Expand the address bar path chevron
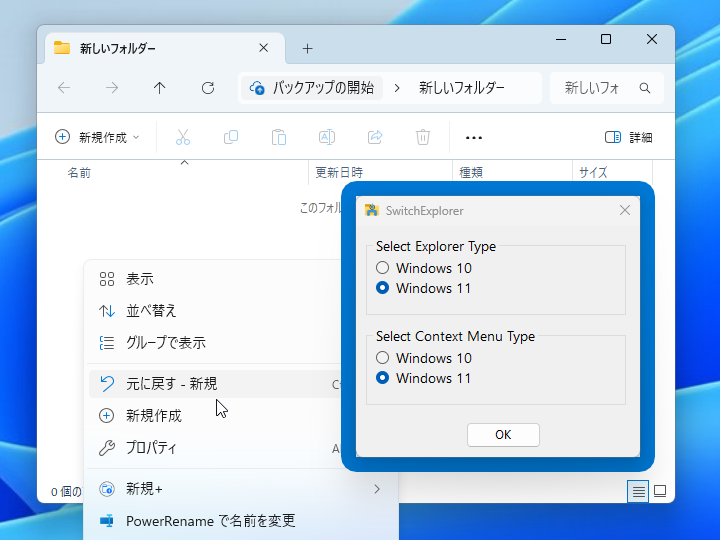The width and height of the screenshot is (720, 540). click(x=397, y=88)
